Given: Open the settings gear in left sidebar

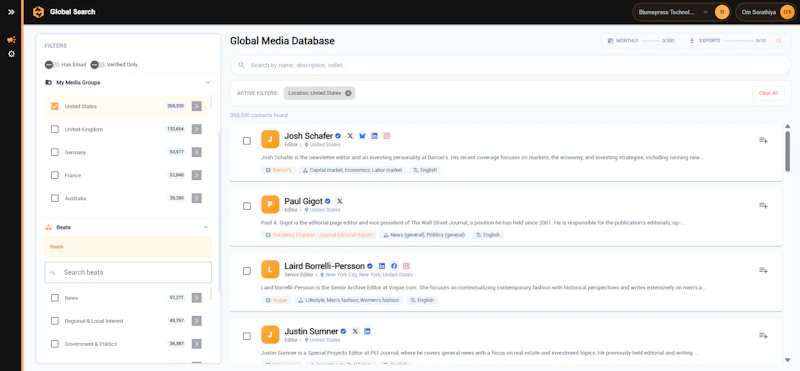Looking at the screenshot, I should [x=11, y=54].
